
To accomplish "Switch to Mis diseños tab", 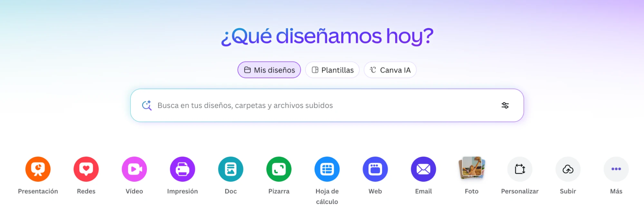I will point(269,70).
